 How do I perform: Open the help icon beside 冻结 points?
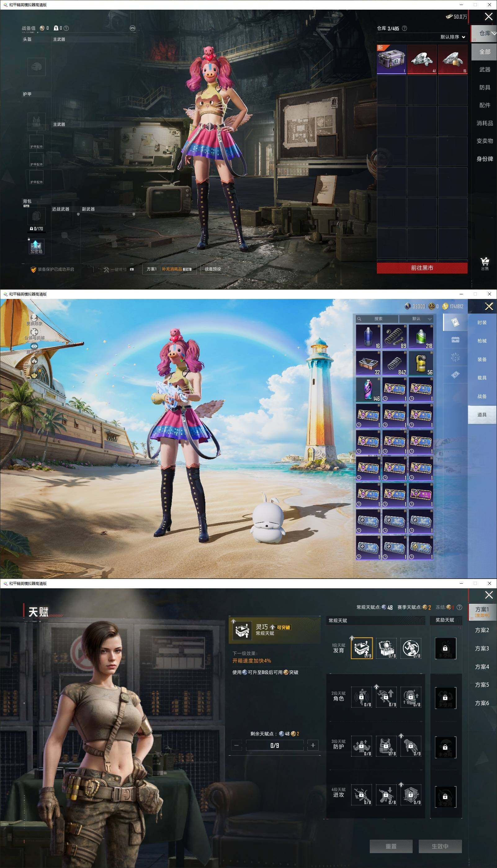(x=459, y=607)
